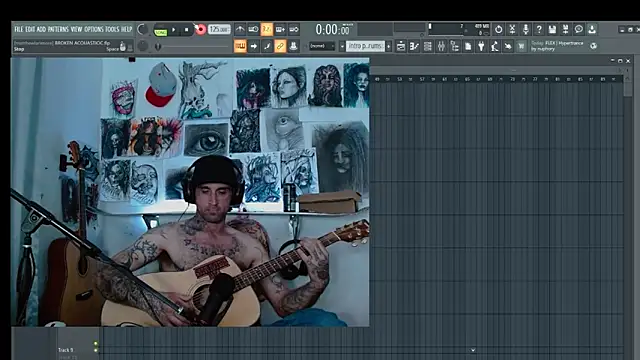
Task: Open the ADD menu
Action: click(41, 29)
